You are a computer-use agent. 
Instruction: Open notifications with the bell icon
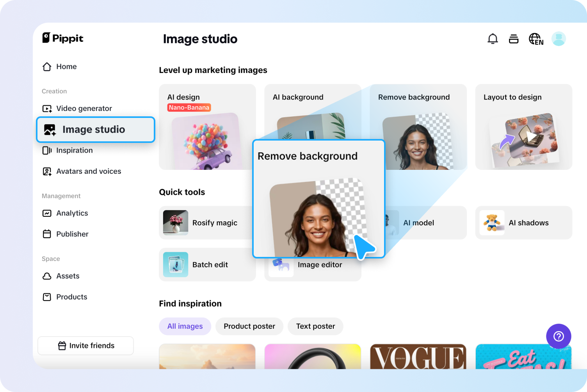click(x=493, y=39)
